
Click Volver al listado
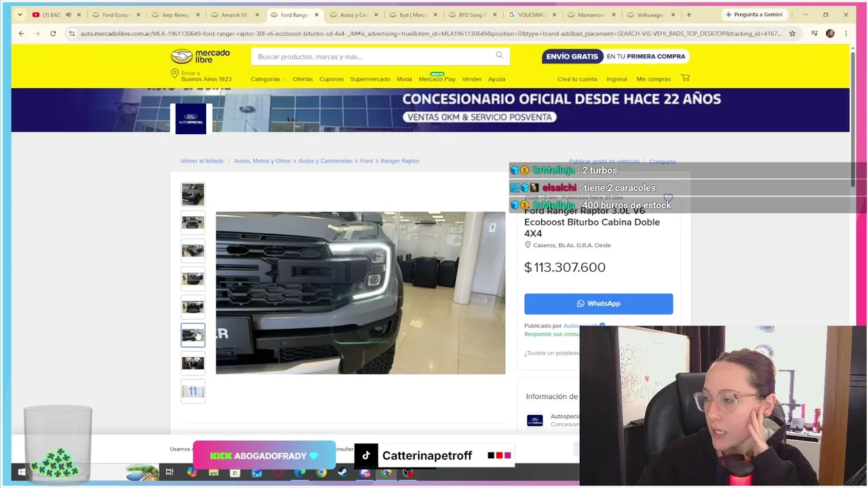click(201, 161)
